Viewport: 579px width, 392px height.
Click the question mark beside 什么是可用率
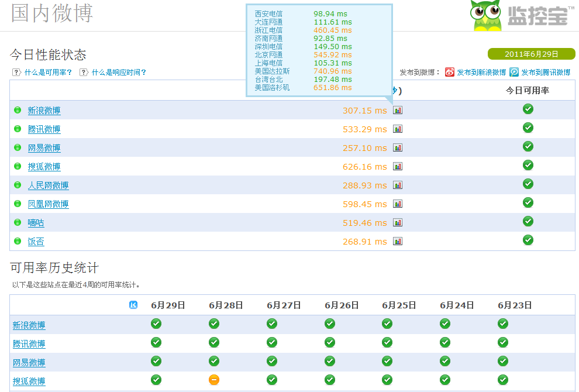pos(16,73)
